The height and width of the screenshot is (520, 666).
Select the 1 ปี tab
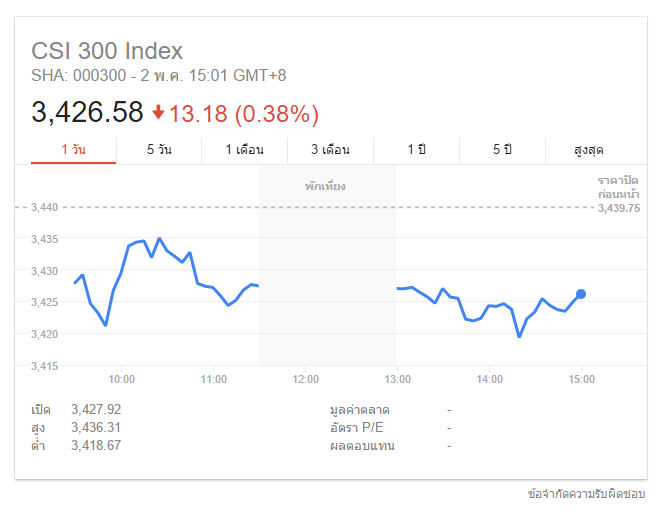click(416, 149)
